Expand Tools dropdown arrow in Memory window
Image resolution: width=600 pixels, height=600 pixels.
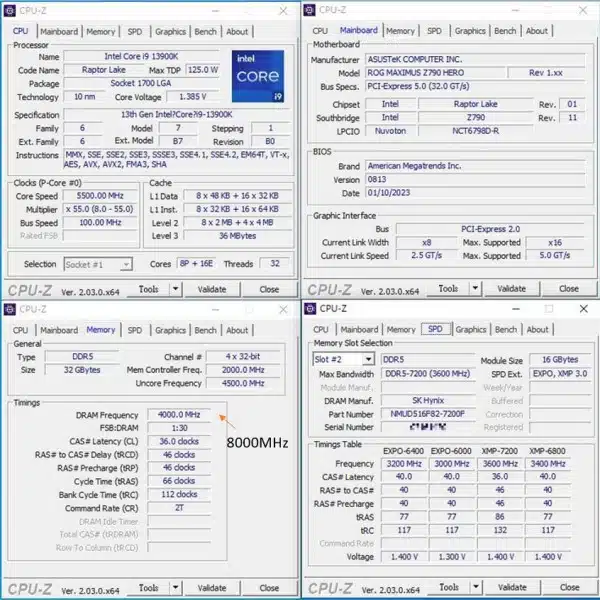tap(175, 587)
